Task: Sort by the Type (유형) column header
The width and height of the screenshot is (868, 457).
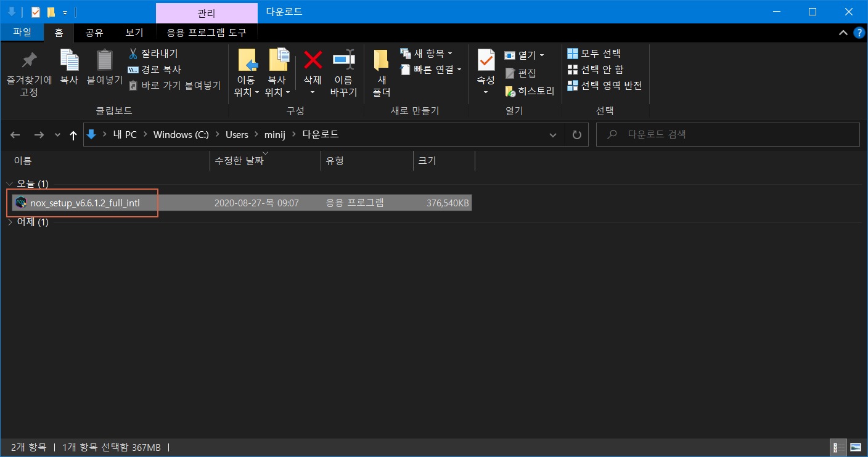Action: point(367,161)
